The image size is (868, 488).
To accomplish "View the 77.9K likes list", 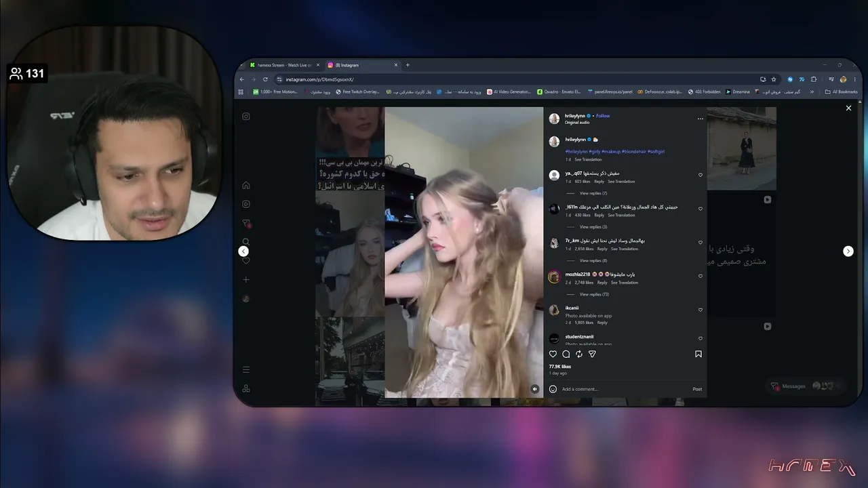I will click(560, 367).
